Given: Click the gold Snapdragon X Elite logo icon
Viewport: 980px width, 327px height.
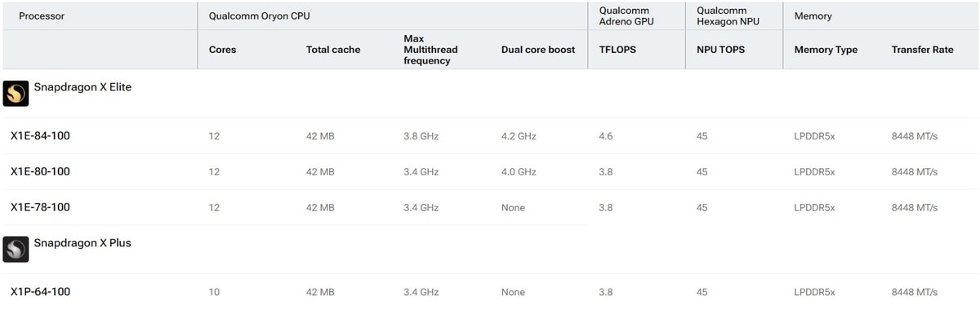Looking at the screenshot, I should pyautogui.click(x=16, y=94).
